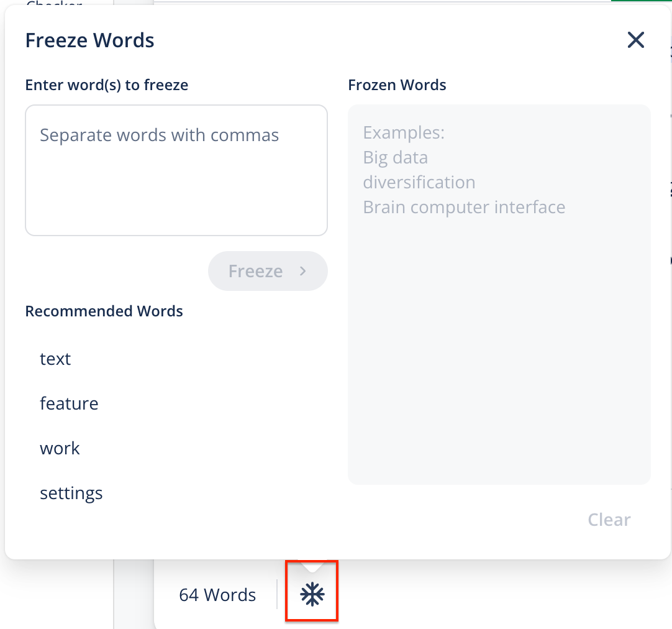
Task: Click the arrow on the Freeze button
Action: tap(302, 271)
